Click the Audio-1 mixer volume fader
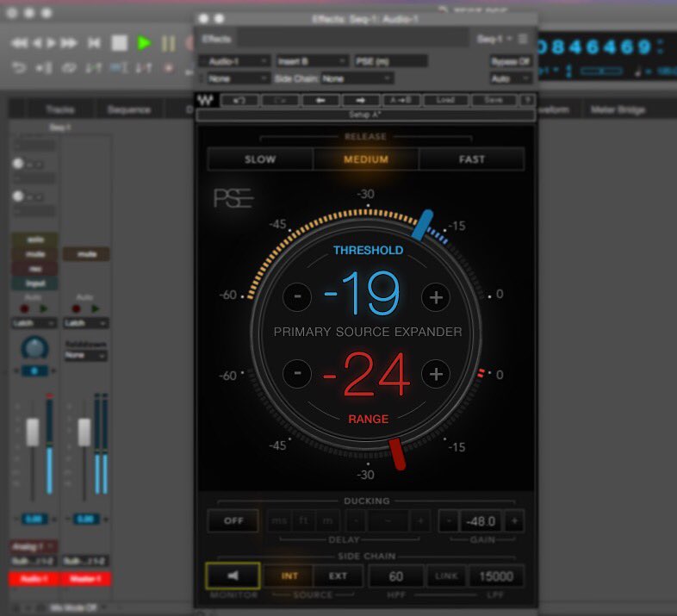The image size is (677, 616). click(x=33, y=432)
